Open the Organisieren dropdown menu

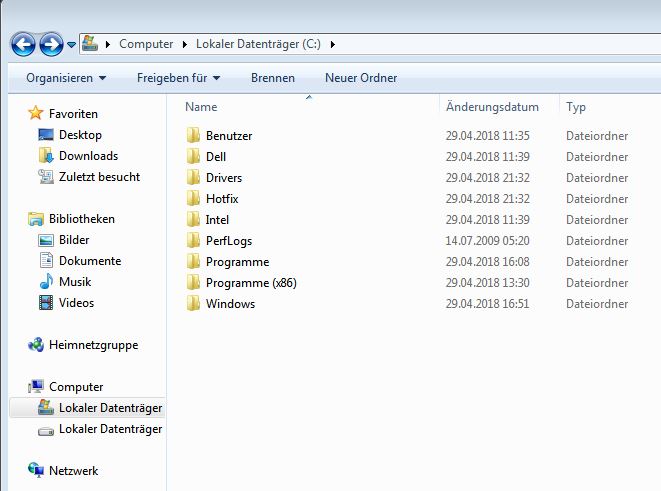[x=66, y=78]
